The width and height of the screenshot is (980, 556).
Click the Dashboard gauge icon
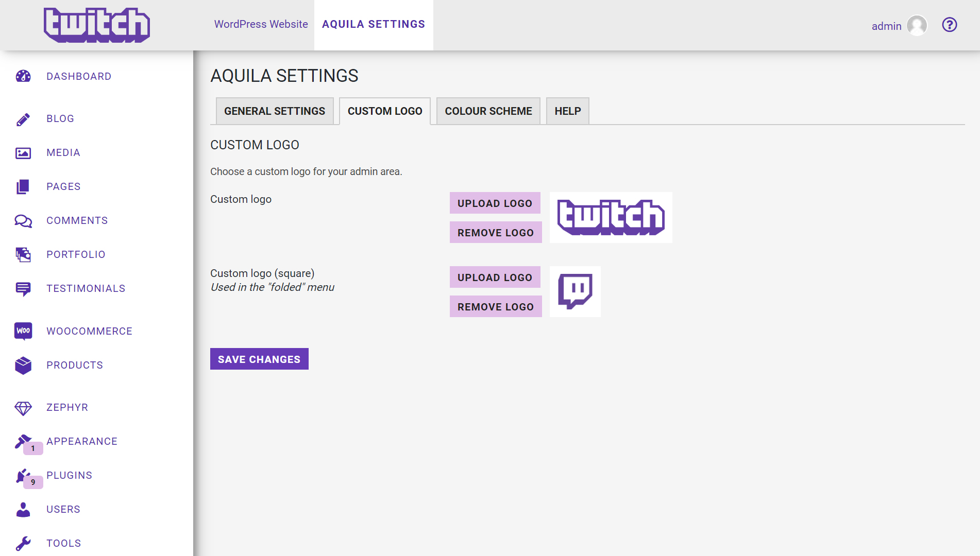point(23,76)
